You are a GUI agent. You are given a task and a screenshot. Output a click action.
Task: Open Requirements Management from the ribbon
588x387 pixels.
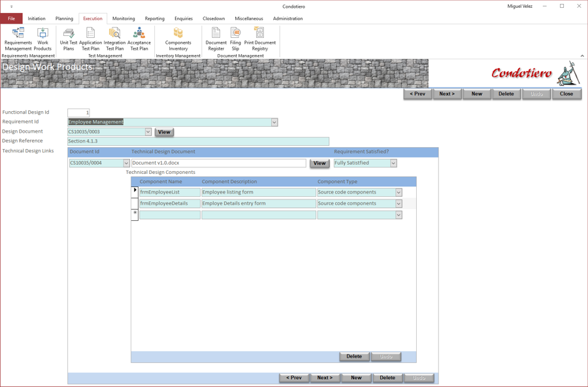18,39
